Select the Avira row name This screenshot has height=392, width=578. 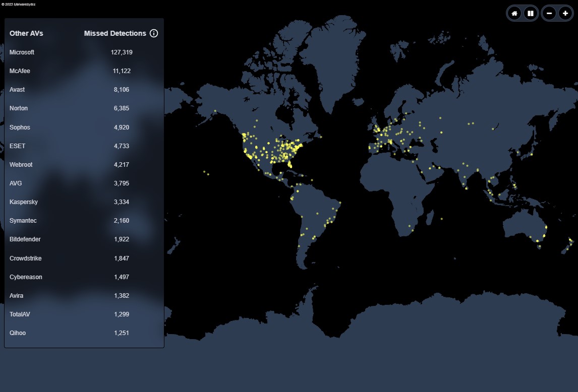click(x=16, y=295)
